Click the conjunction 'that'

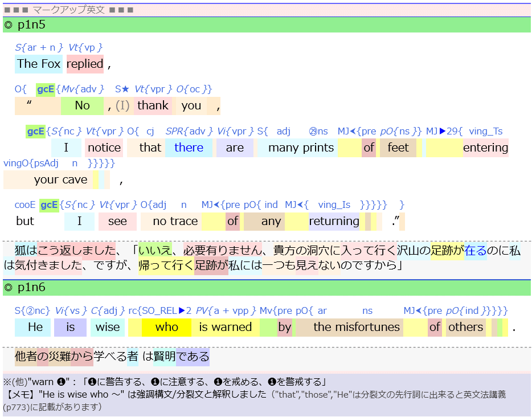150,148
